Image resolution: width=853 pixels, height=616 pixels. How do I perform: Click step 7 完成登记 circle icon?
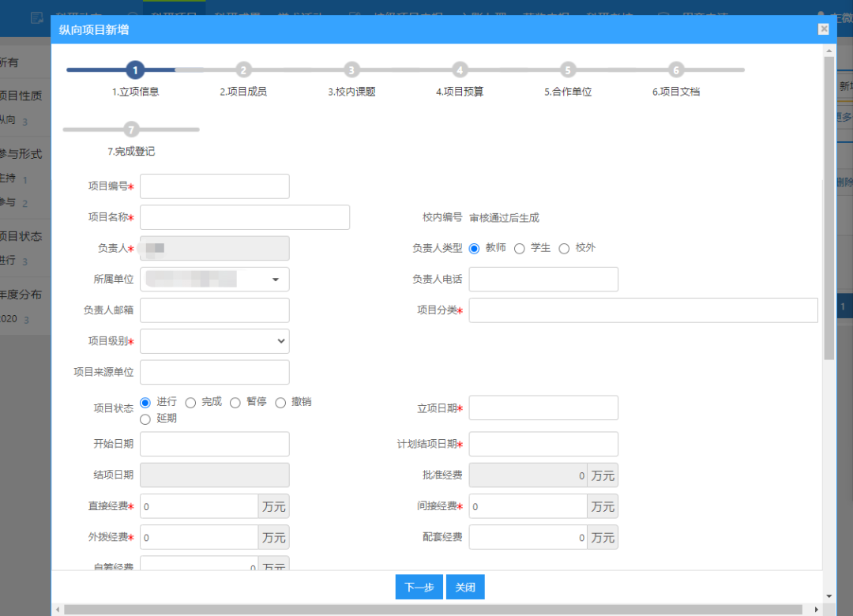[x=131, y=130]
